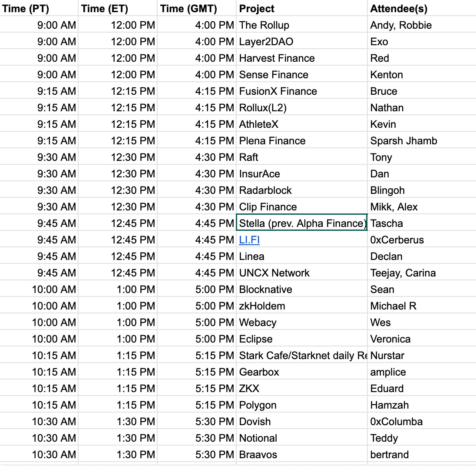Select attendee cell bertrand

coord(422,454)
